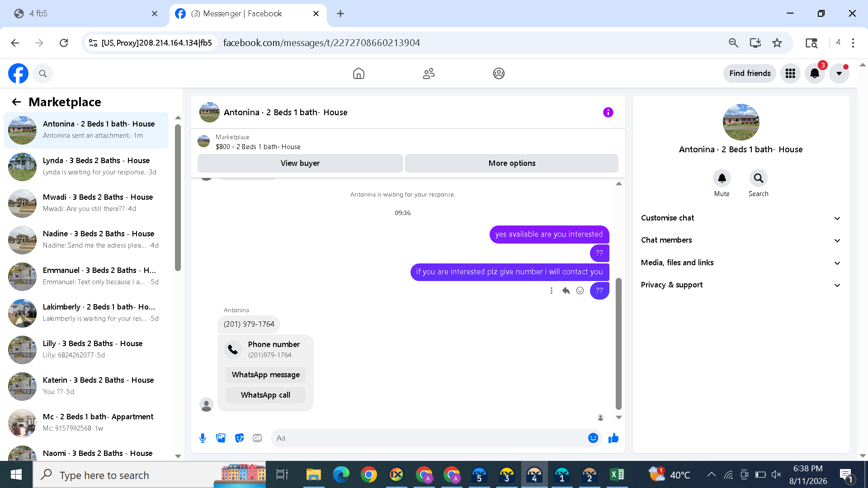The height and width of the screenshot is (488, 868).
Task: Start a WhatsApp call button
Action: 266,395
